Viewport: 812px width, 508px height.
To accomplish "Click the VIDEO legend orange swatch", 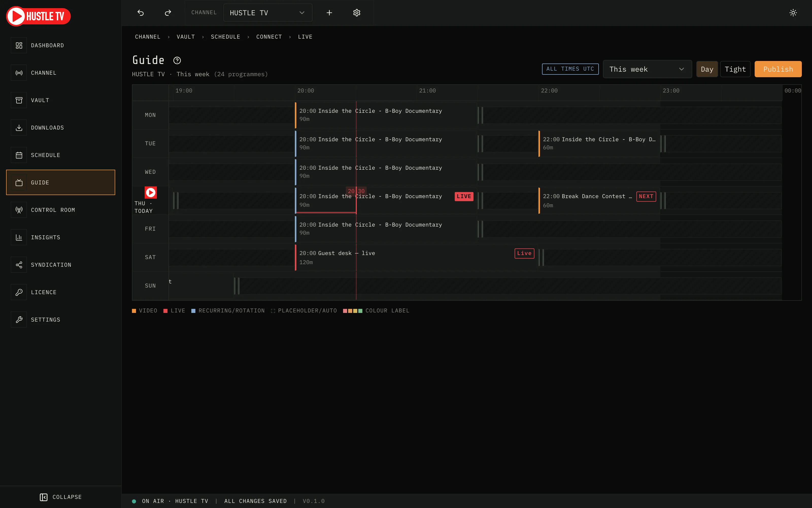I will point(134,311).
